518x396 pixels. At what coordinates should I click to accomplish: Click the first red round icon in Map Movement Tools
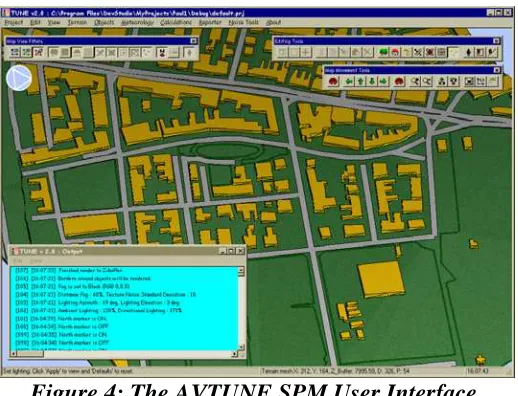333,81
